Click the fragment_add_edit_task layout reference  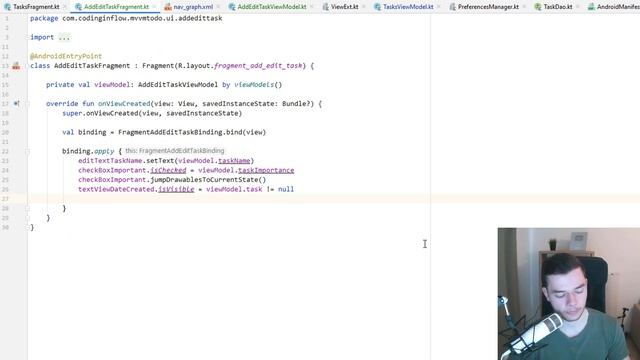[258, 66]
